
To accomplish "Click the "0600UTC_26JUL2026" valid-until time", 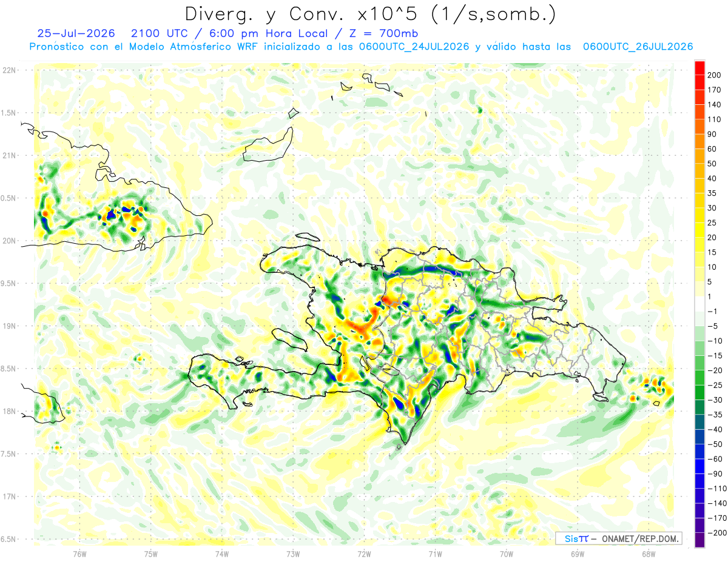I will click(x=638, y=47).
